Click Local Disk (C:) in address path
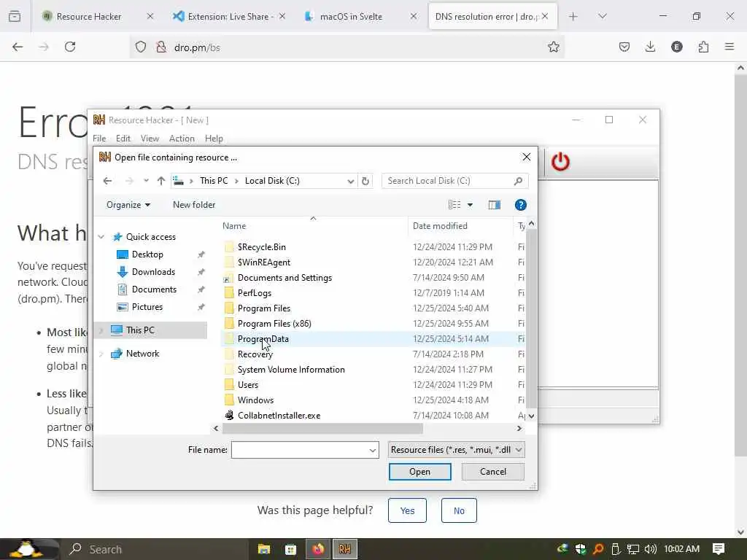This screenshot has width=747, height=560. [272, 181]
